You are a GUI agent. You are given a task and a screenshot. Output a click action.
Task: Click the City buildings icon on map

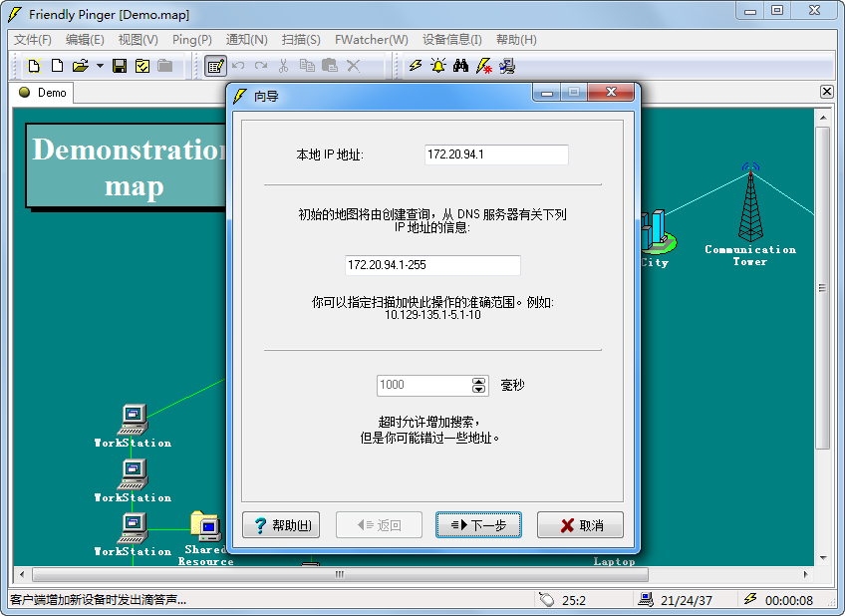pos(659,232)
